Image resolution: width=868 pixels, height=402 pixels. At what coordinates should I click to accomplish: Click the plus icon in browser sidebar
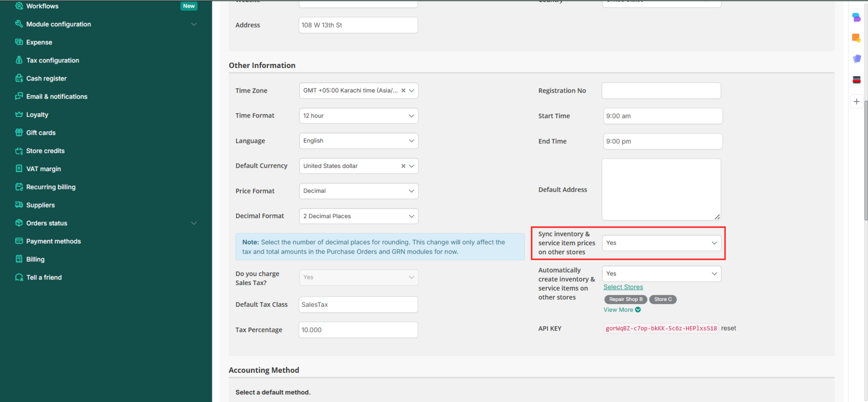tap(856, 101)
